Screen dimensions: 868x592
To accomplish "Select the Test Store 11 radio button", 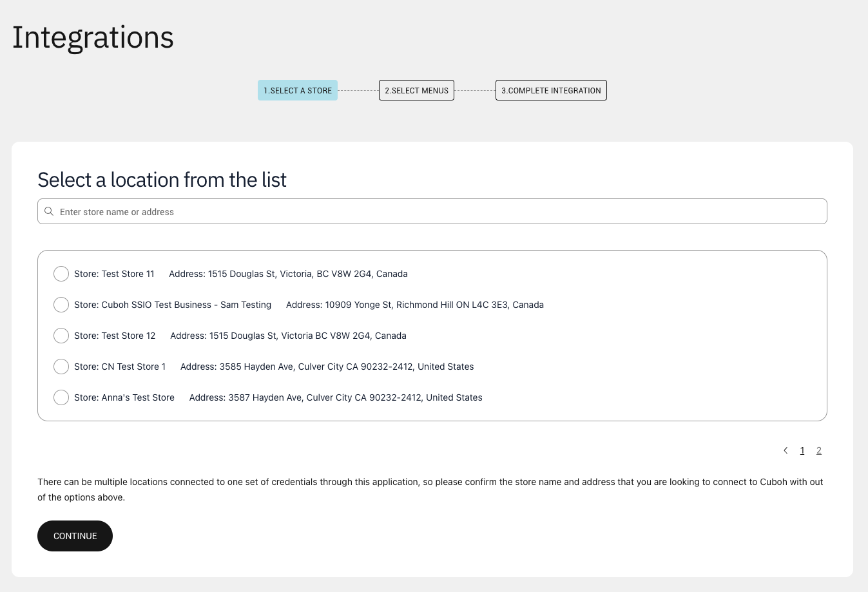I will coord(61,274).
